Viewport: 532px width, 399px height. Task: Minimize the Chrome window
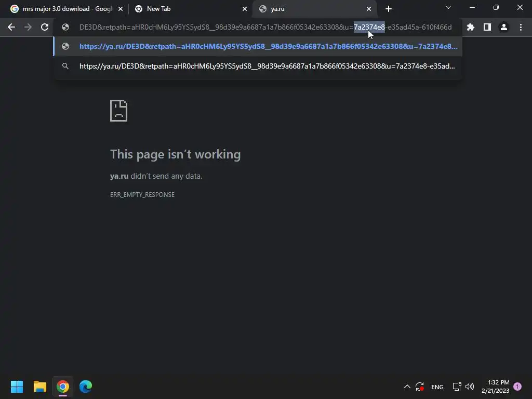472,7
